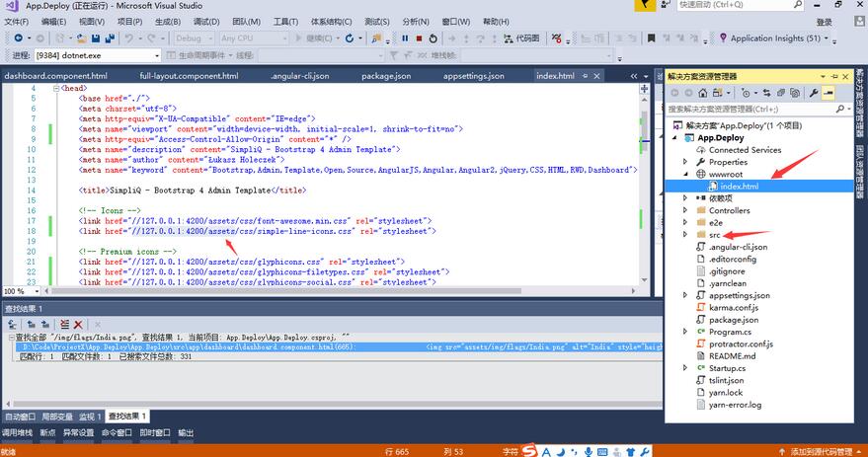The height and width of the screenshot is (457, 868).
Task: Click Clear All red X in find results
Action: click(x=78, y=324)
